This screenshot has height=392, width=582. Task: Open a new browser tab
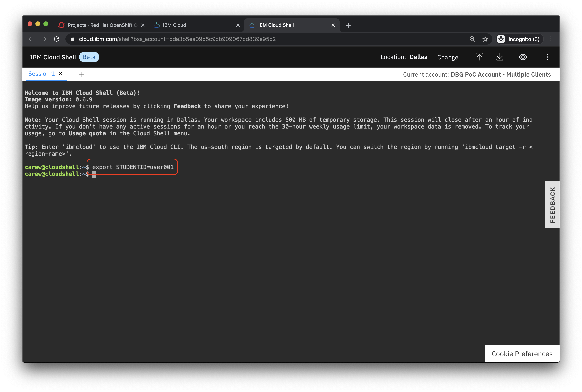(x=348, y=25)
